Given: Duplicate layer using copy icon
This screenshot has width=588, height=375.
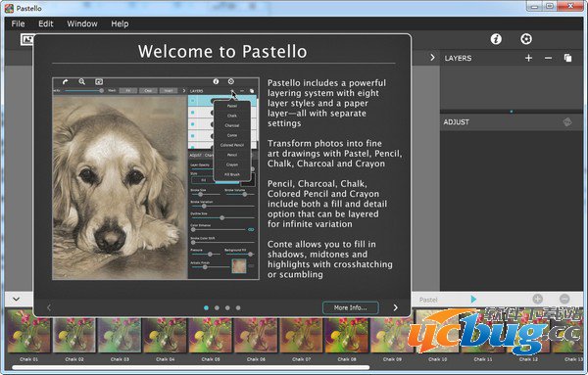Looking at the screenshot, I should click(x=567, y=58).
